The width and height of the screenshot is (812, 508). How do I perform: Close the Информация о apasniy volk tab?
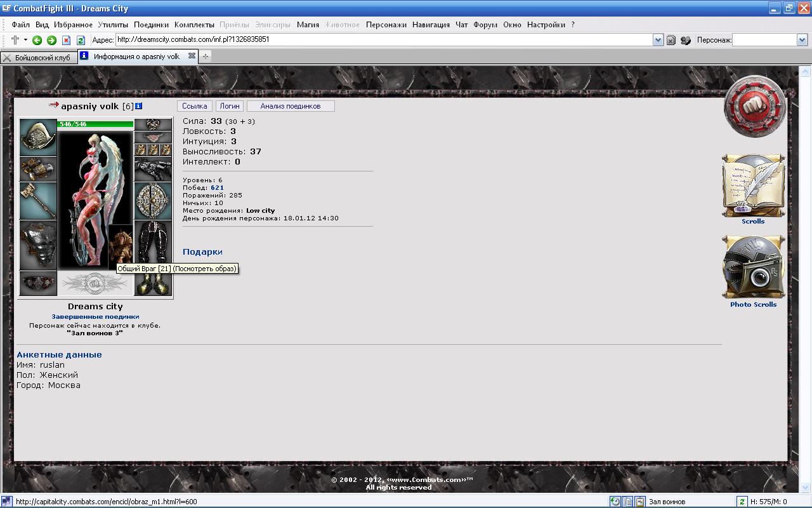[x=192, y=56]
